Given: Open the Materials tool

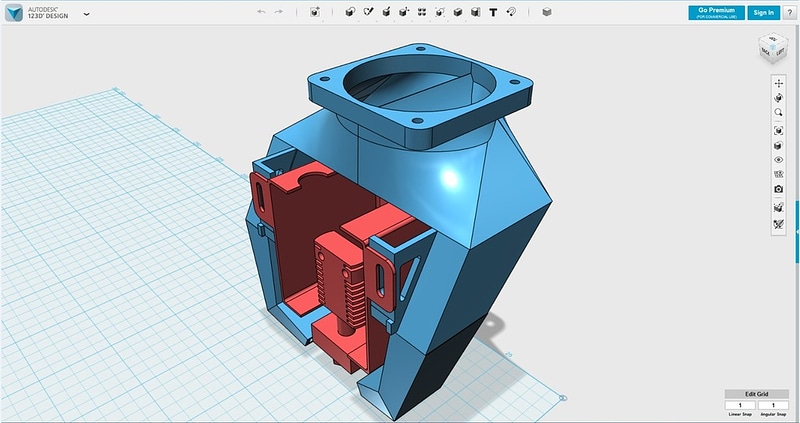Looking at the screenshot, I should (547, 12).
